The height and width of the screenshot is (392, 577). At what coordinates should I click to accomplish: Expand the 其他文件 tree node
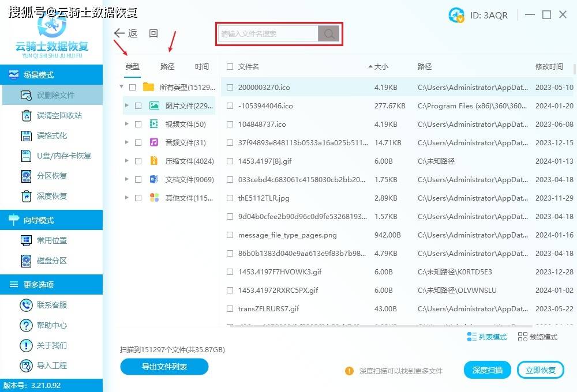pos(126,198)
